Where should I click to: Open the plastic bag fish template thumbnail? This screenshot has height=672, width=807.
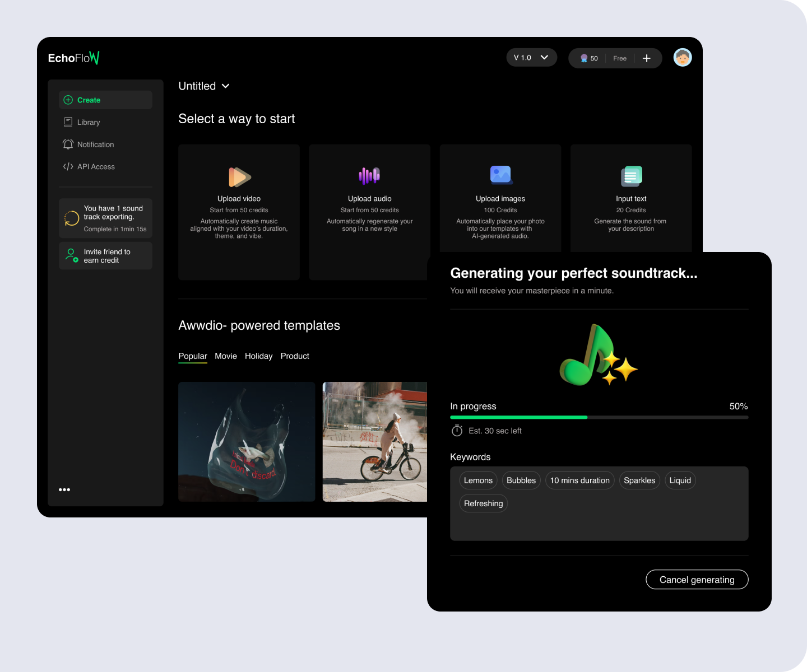[x=247, y=441]
